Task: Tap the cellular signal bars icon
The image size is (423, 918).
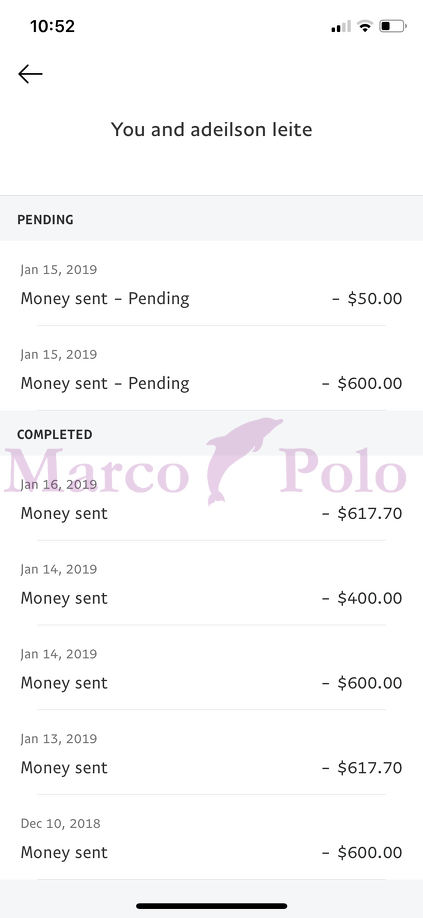Action: [x=341, y=26]
